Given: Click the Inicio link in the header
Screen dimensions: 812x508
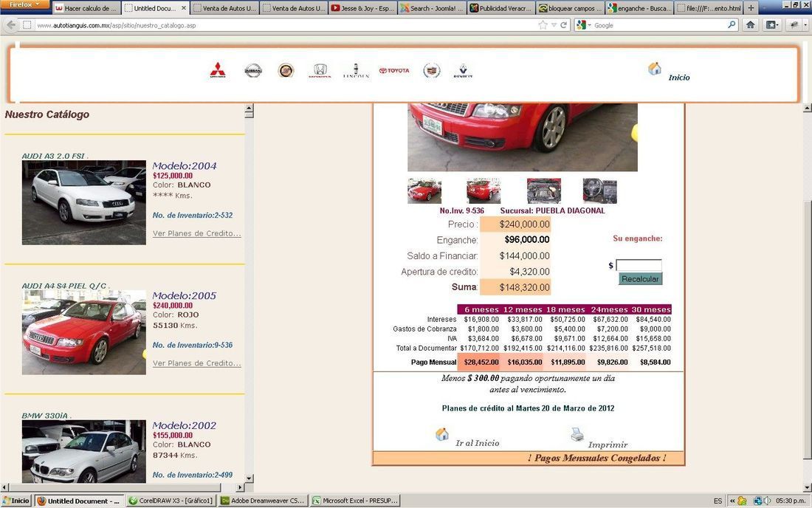Looking at the screenshot, I should point(679,78).
